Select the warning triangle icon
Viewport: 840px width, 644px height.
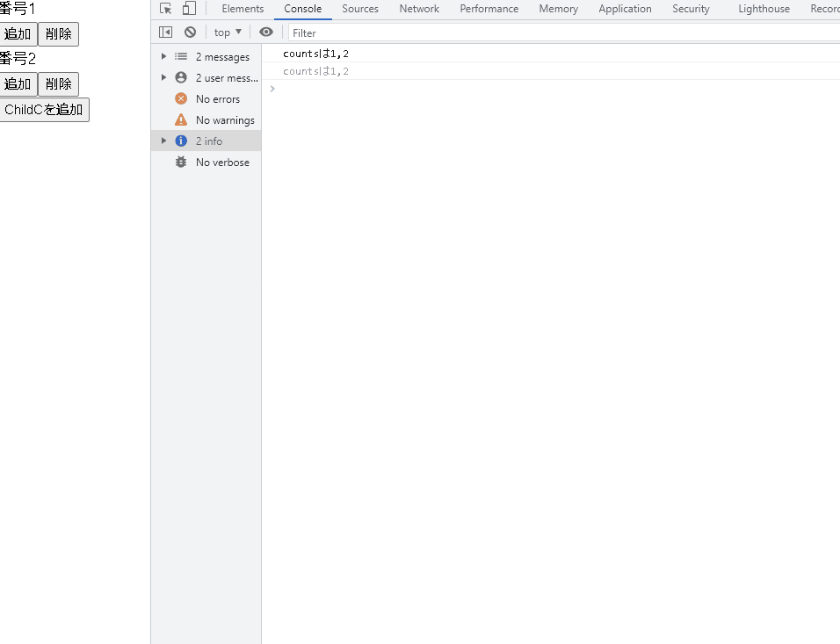[x=181, y=119]
